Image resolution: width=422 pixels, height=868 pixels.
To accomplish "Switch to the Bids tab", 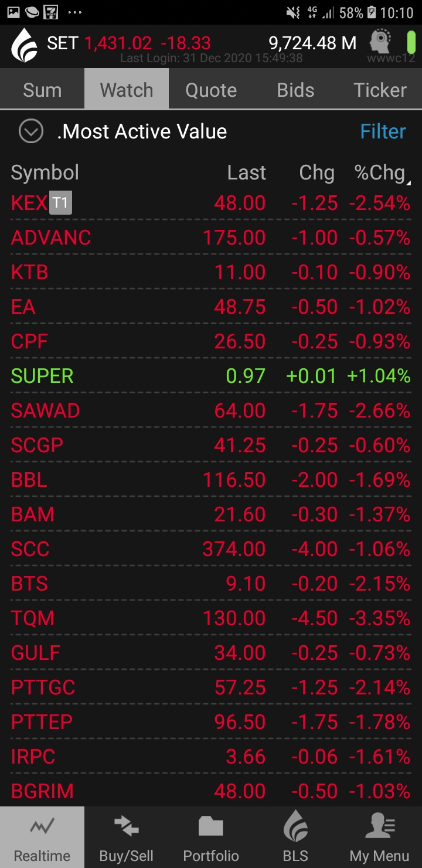I will pyautogui.click(x=295, y=90).
